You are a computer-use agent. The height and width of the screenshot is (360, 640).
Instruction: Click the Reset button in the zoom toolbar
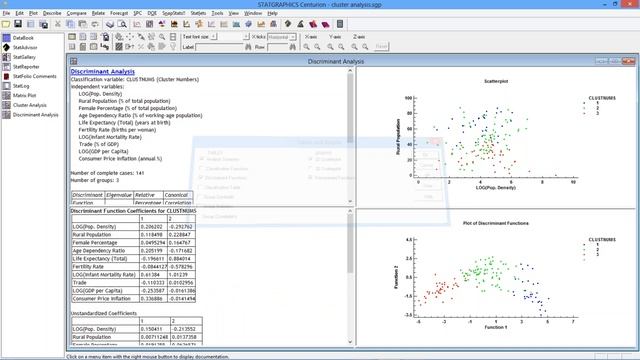coord(381,47)
